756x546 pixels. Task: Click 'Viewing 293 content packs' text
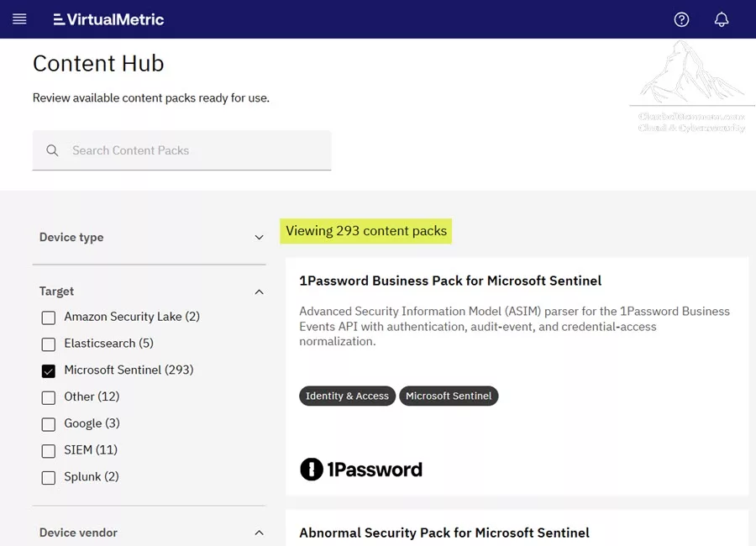tap(366, 231)
